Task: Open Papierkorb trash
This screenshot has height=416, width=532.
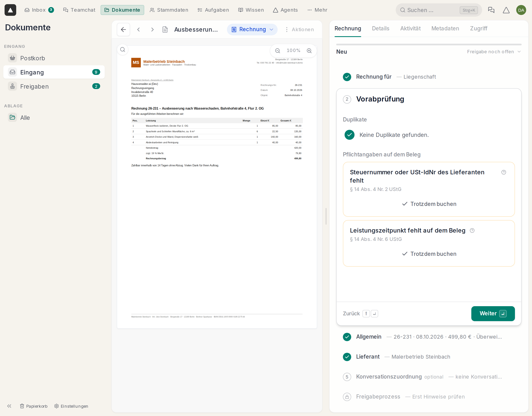Action: (34, 406)
